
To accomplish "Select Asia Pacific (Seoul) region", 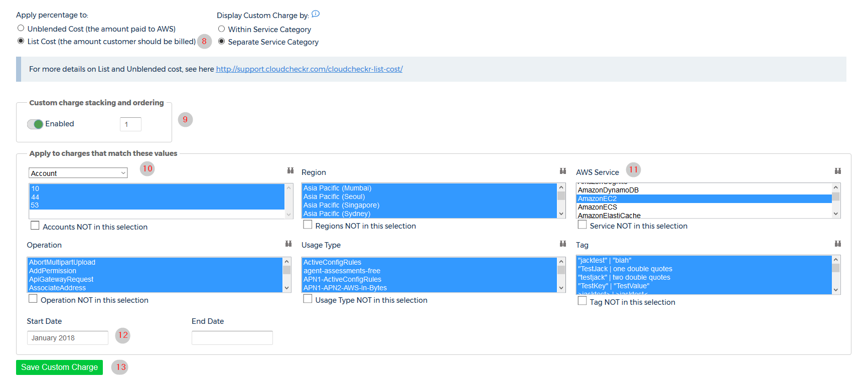I will [429, 197].
